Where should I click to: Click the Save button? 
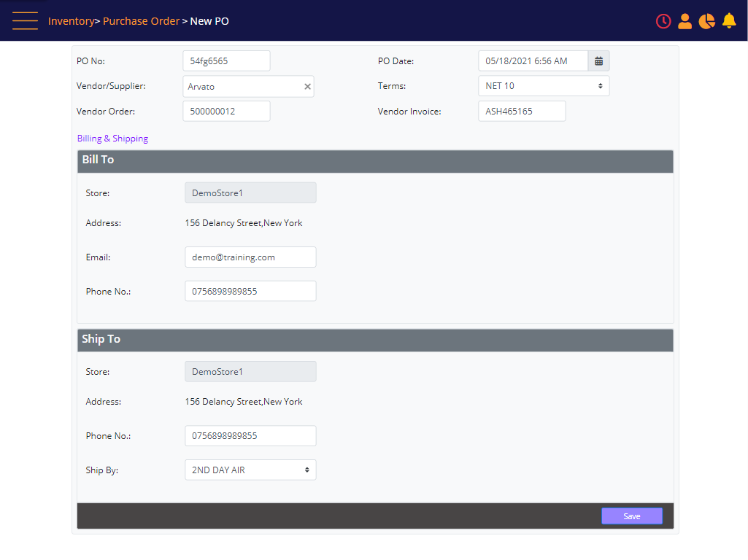631,516
